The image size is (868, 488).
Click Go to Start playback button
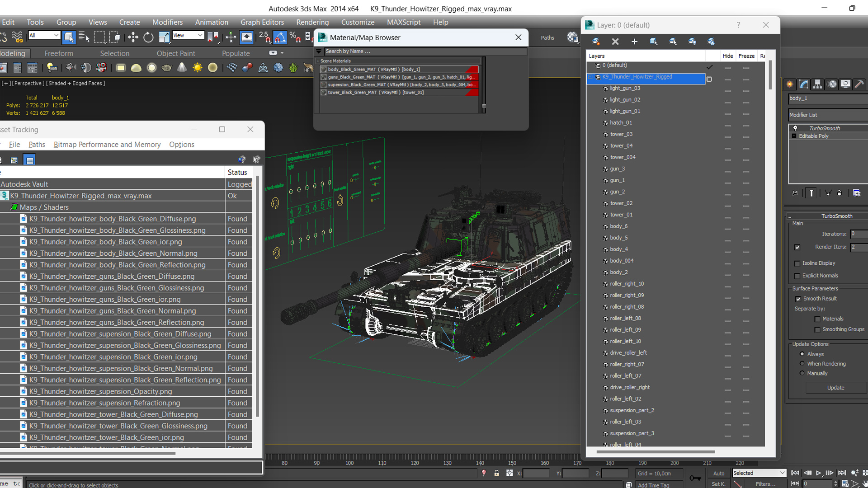point(795,473)
